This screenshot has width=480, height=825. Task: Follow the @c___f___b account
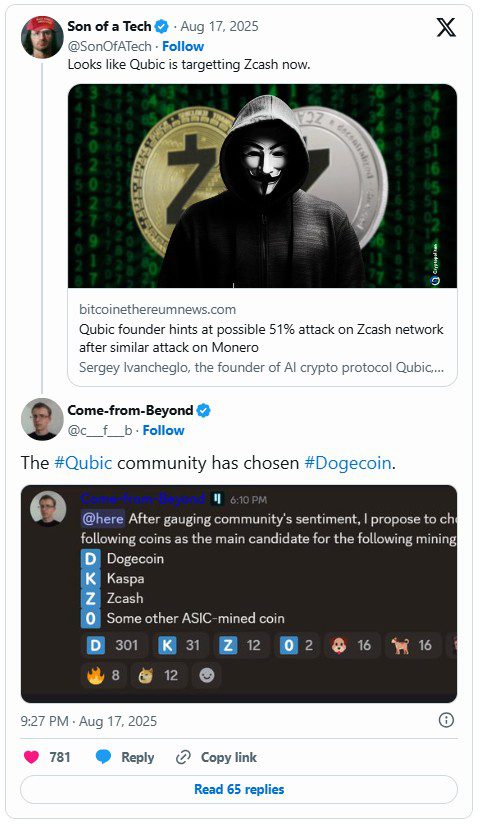pyautogui.click(x=163, y=430)
